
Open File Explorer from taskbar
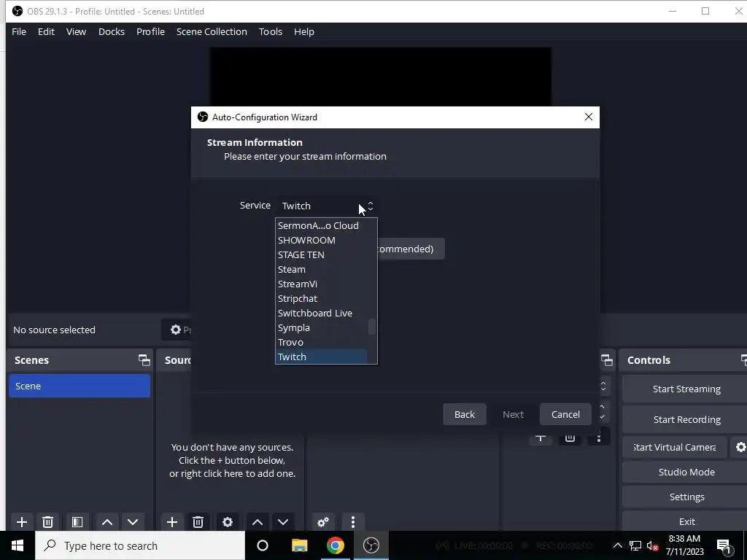point(300,545)
